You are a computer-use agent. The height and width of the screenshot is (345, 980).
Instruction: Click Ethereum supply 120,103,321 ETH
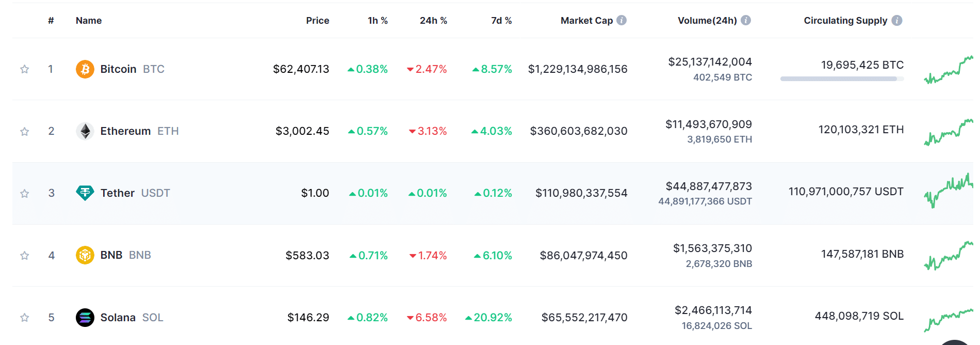[x=861, y=130]
